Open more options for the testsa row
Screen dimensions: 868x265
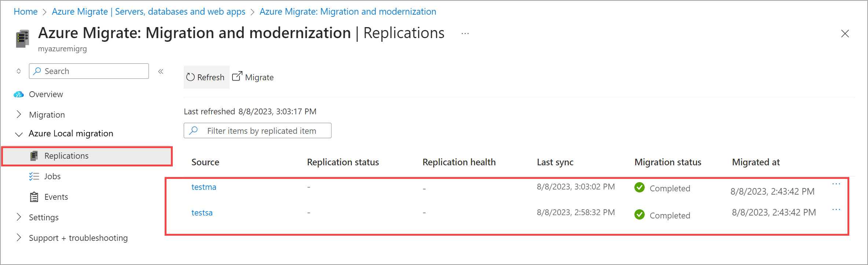pyautogui.click(x=836, y=210)
